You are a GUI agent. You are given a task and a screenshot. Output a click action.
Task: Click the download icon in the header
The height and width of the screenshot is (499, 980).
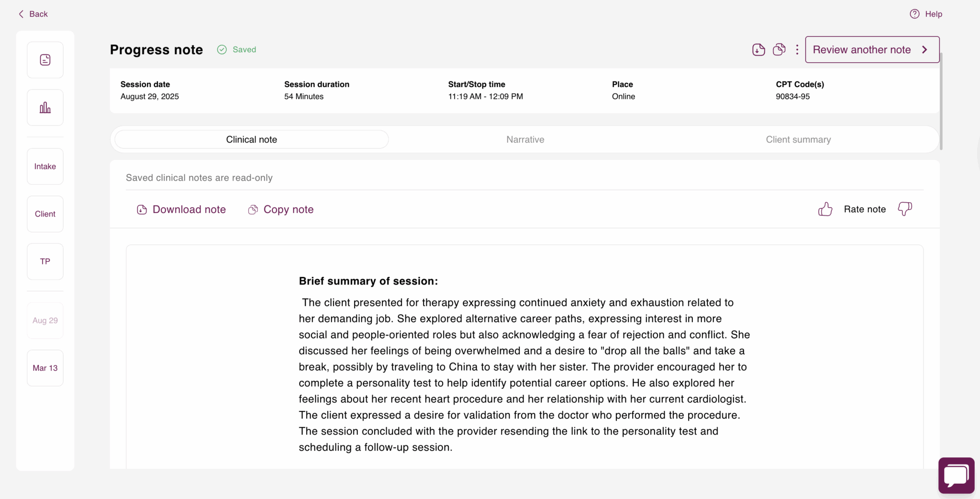coord(758,50)
